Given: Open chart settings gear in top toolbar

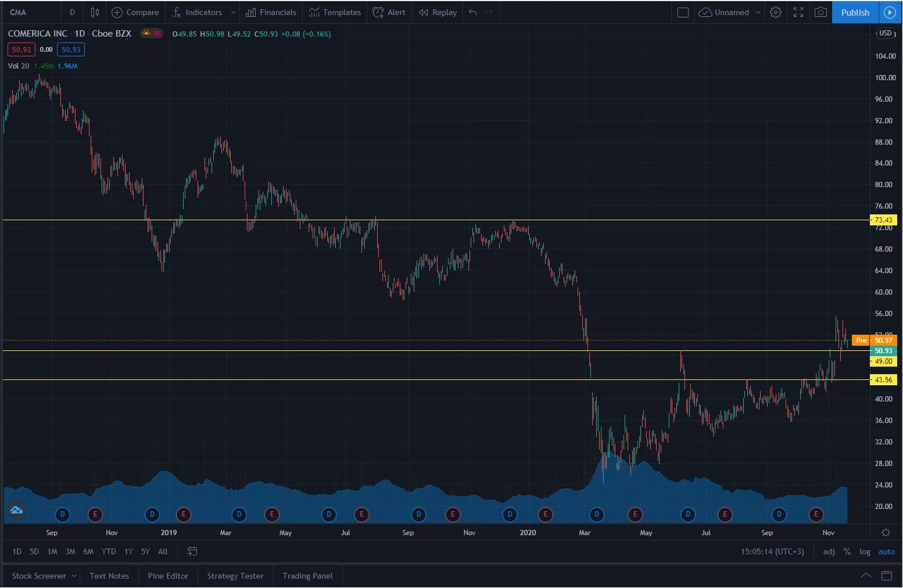Looking at the screenshot, I should coord(776,12).
